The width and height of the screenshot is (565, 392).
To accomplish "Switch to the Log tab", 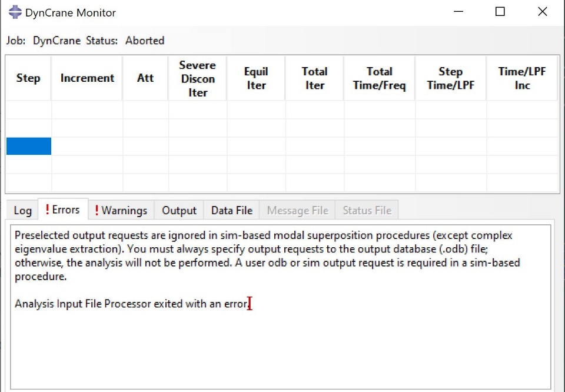I will coord(22,211).
